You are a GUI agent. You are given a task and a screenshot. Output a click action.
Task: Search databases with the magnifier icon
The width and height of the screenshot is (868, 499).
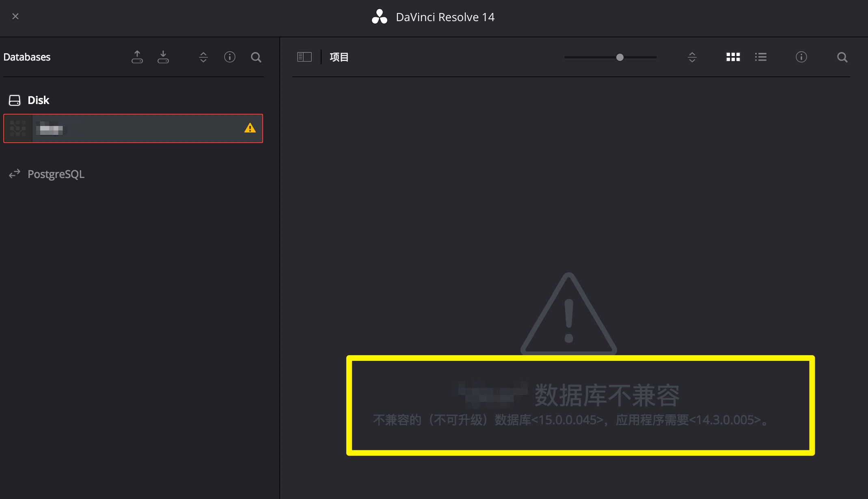tap(256, 57)
